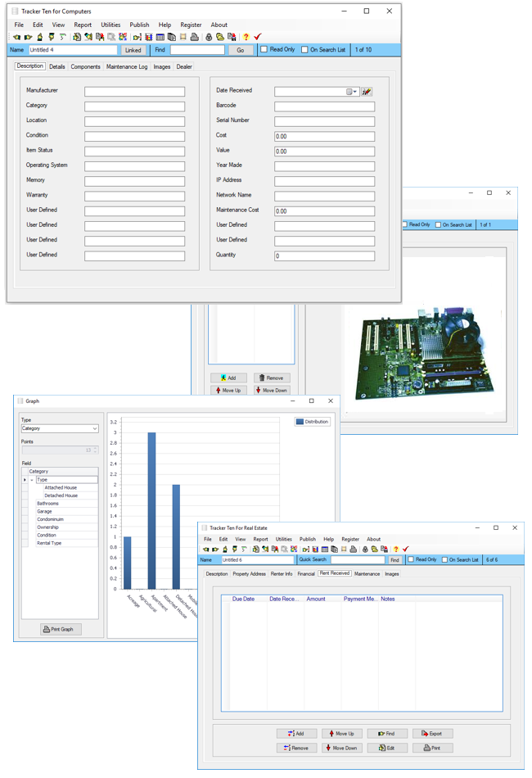Click the Serial Number field
Viewport: 532px width, 778px height.
pyautogui.click(x=324, y=121)
